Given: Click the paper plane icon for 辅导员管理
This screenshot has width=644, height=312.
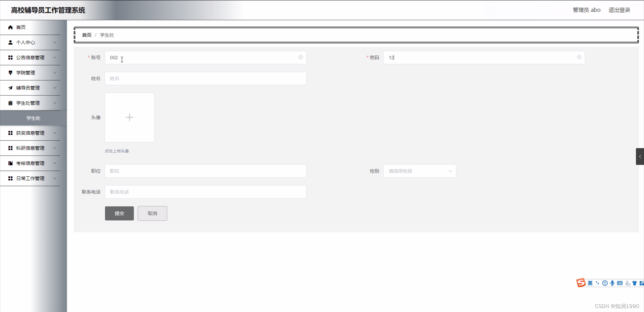Looking at the screenshot, I should point(10,88).
